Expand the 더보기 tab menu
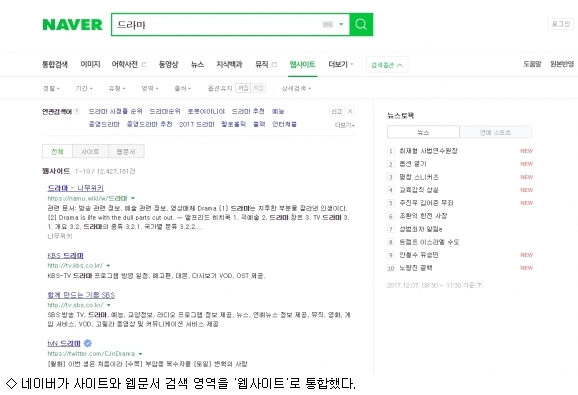 coord(341,64)
